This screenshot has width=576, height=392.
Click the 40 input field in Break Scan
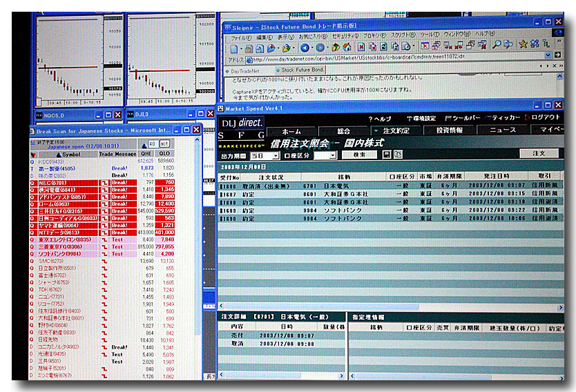click(153, 144)
